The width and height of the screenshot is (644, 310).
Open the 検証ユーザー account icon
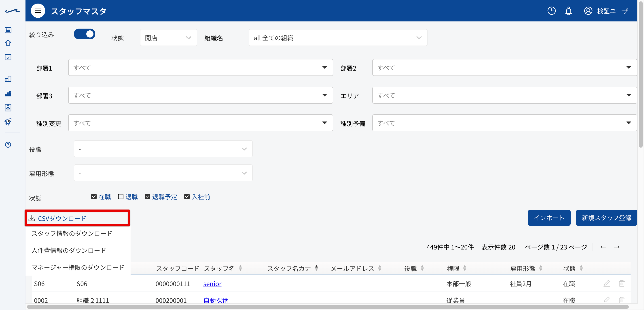(588, 11)
